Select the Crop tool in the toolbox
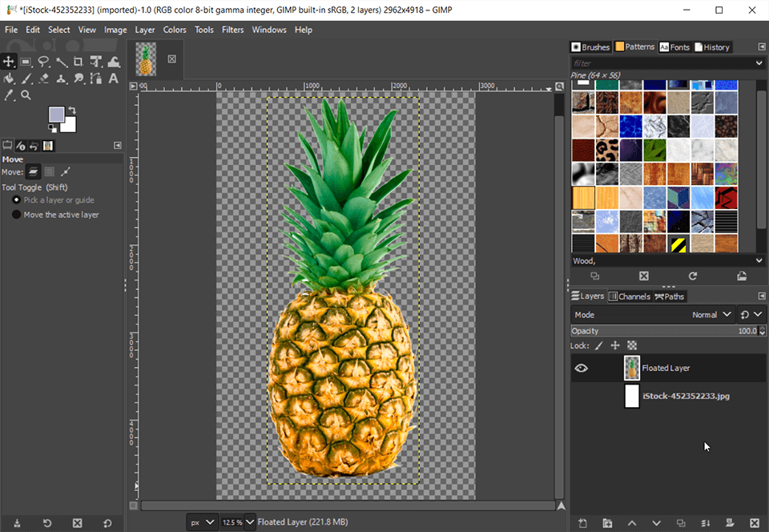 79,62
